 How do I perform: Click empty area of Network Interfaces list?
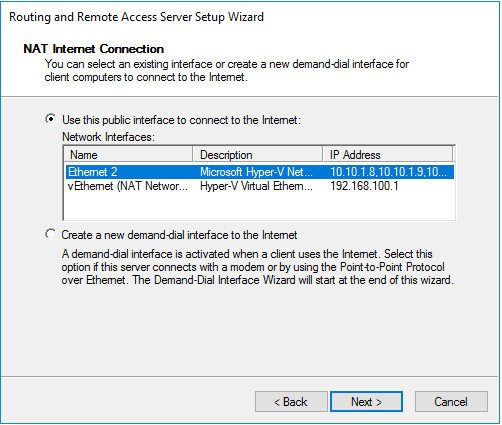pyautogui.click(x=259, y=207)
